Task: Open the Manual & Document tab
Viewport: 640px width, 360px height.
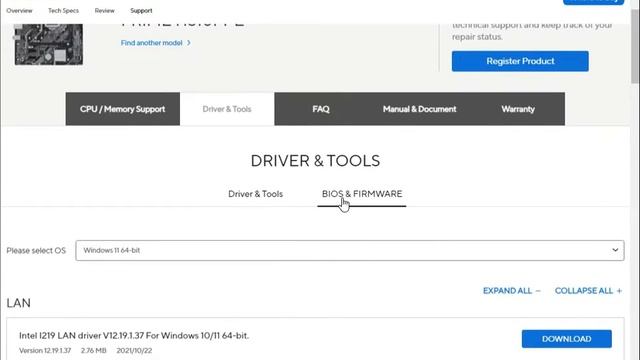Action: [419, 109]
